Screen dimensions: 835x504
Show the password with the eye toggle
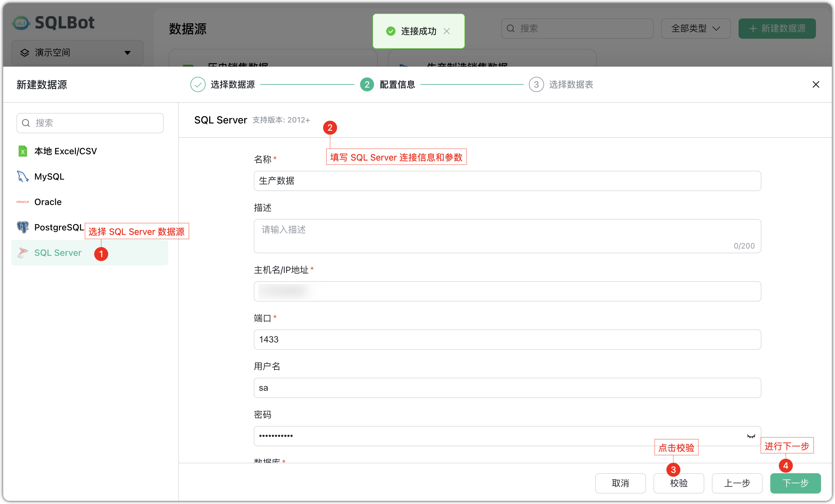click(x=751, y=436)
